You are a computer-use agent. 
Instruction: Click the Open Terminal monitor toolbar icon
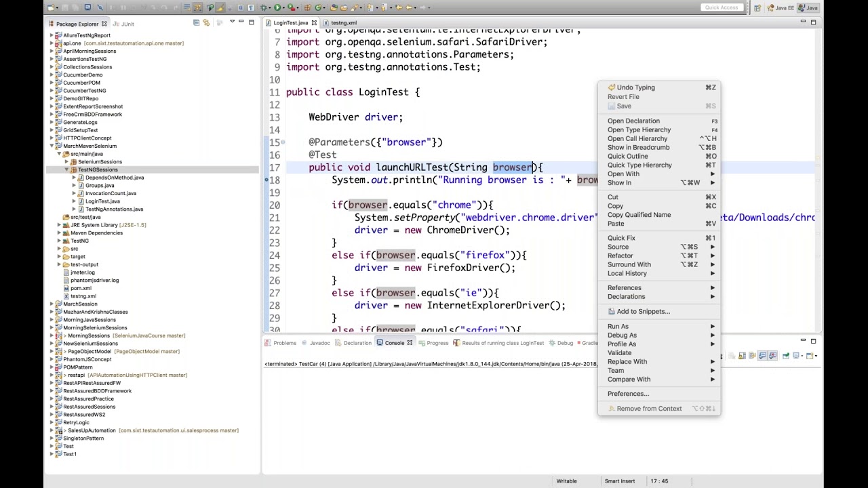[87, 7]
